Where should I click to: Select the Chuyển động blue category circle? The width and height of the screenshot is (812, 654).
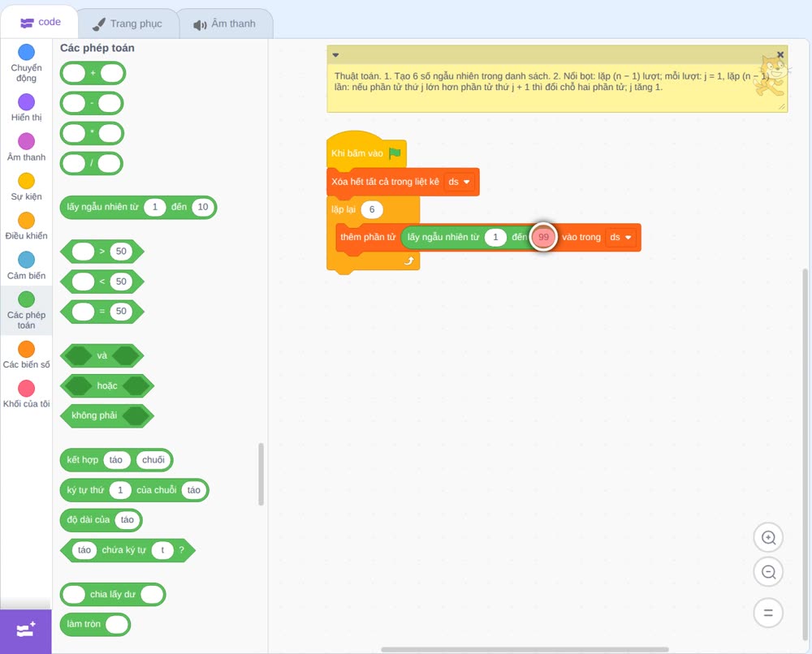pos(27,52)
